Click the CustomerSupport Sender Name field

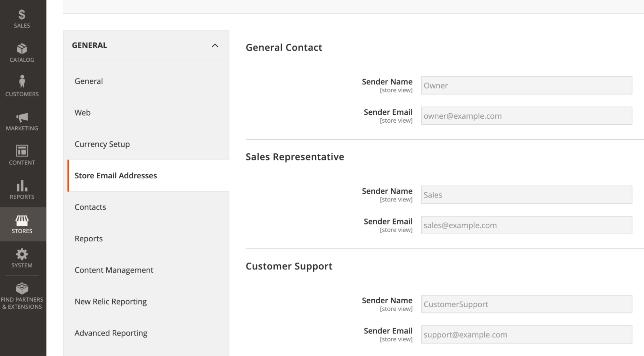pos(526,304)
